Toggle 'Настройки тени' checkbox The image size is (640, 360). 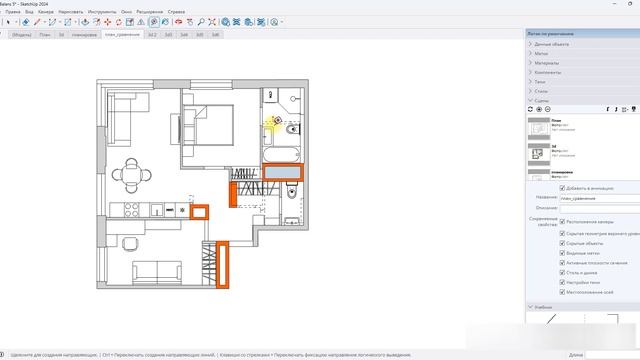(562, 282)
